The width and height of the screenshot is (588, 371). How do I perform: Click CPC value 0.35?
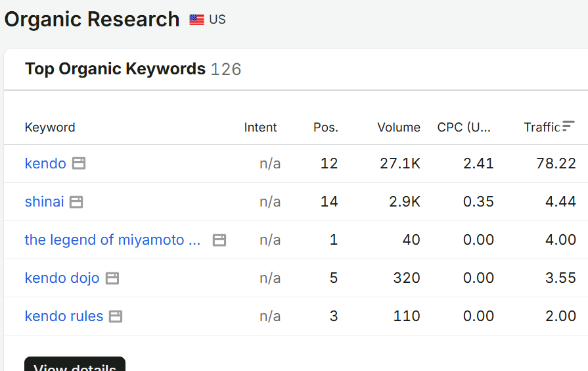[x=478, y=202]
